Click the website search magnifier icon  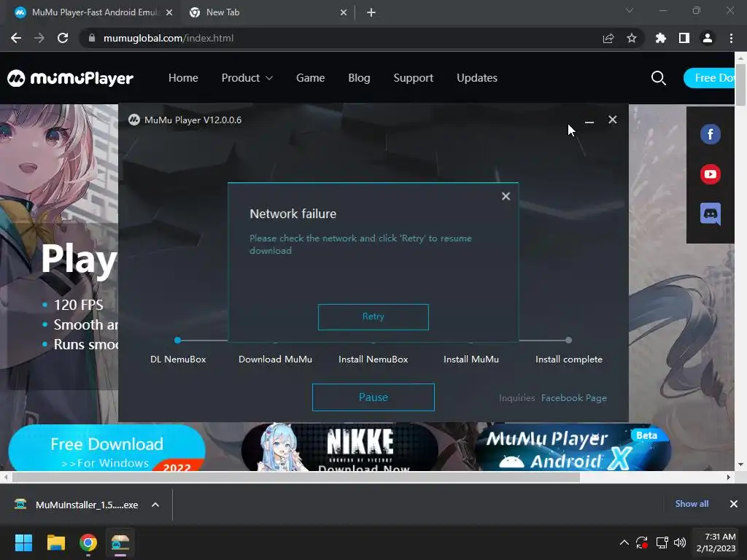click(x=659, y=78)
